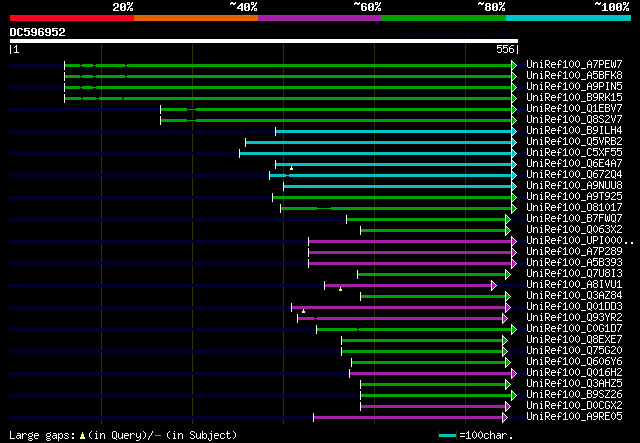
Task: Select the UniRef100_B9RK15 hit label
Action: (574, 98)
